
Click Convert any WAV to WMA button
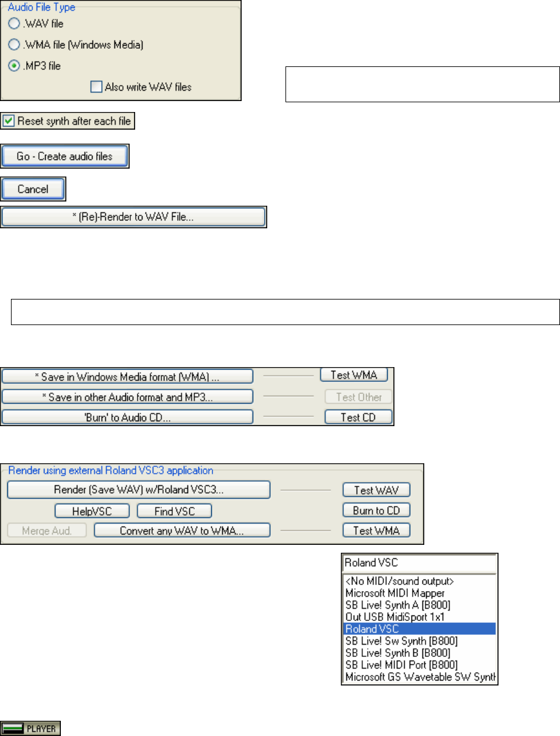pos(181,530)
